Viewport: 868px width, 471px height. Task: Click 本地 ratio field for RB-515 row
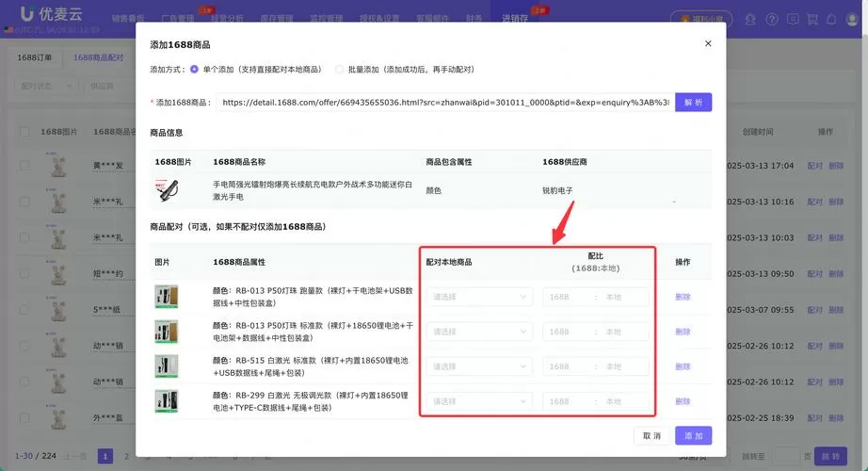[623, 366]
